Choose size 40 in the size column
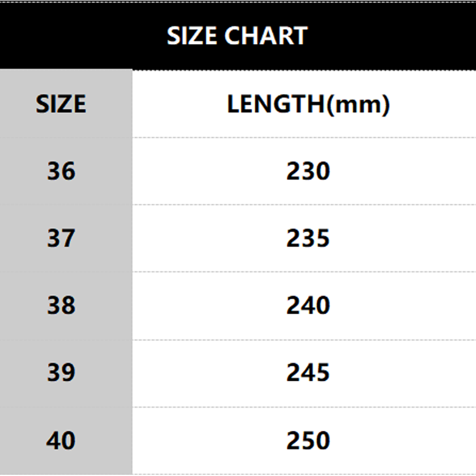The image size is (476, 476). tap(61, 441)
